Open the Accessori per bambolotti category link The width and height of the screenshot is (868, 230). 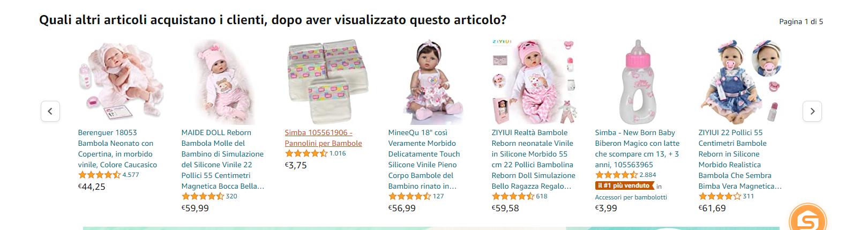point(631,197)
